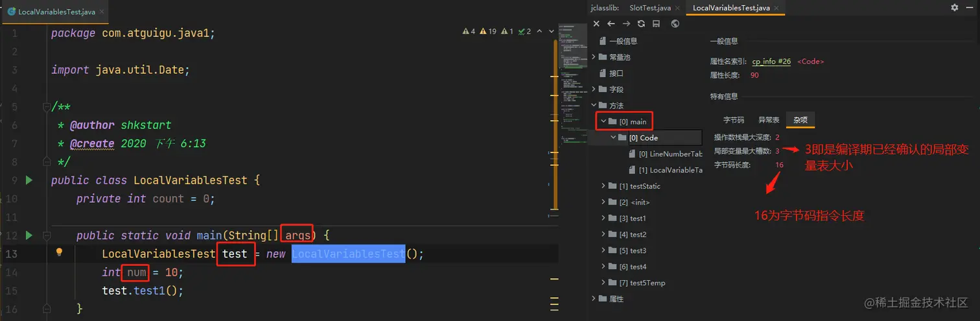This screenshot has height=321, width=980.
Task: Click the 'count' field name on line 10
Action: point(168,198)
